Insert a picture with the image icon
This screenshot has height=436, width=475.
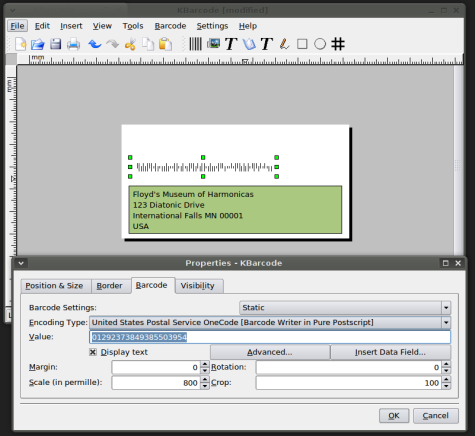pos(213,43)
